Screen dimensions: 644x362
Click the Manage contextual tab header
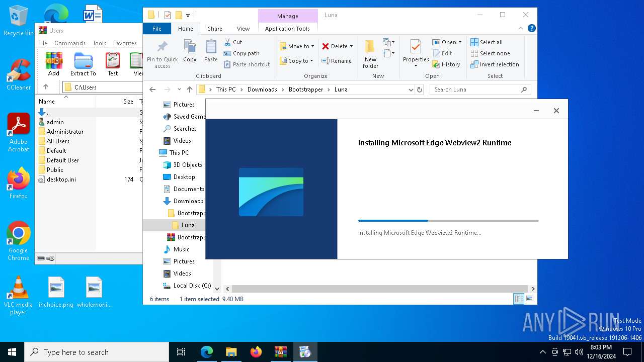(x=288, y=16)
